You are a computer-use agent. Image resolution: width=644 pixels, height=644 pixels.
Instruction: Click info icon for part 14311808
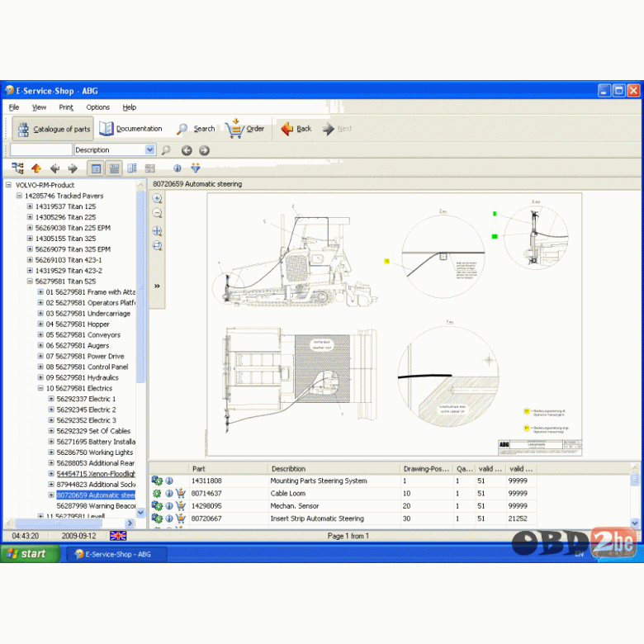coord(168,481)
